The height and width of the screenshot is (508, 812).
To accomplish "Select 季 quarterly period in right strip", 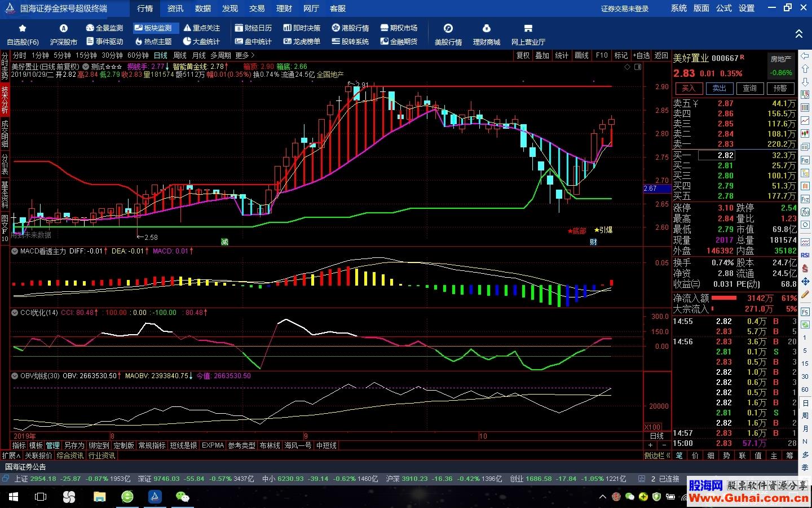I will pos(805,467).
